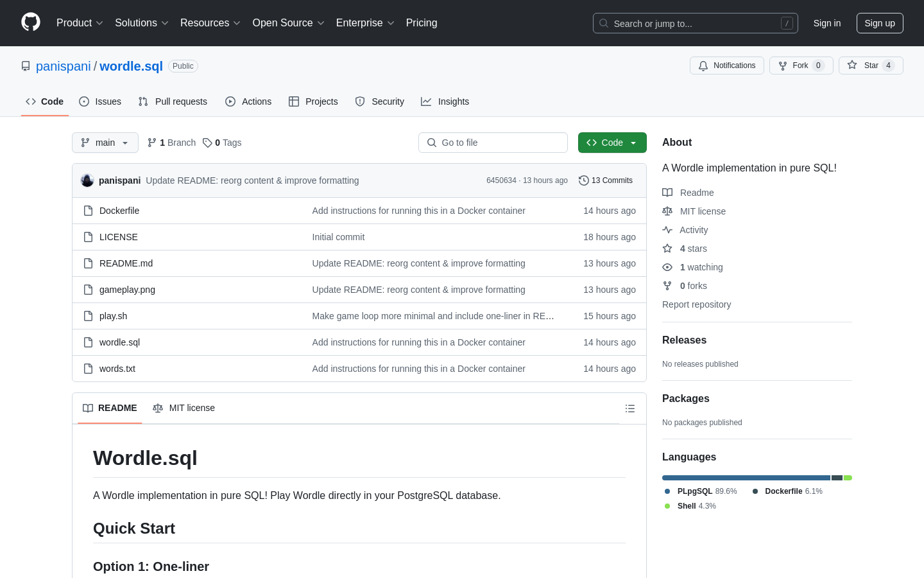Open the commit hash 6450634
Viewport: 924px width, 578px height.
tap(501, 180)
